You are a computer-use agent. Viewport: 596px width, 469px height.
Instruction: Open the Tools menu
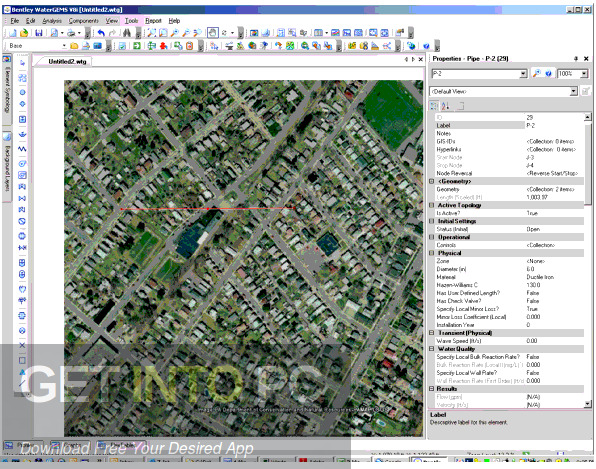[x=132, y=21]
